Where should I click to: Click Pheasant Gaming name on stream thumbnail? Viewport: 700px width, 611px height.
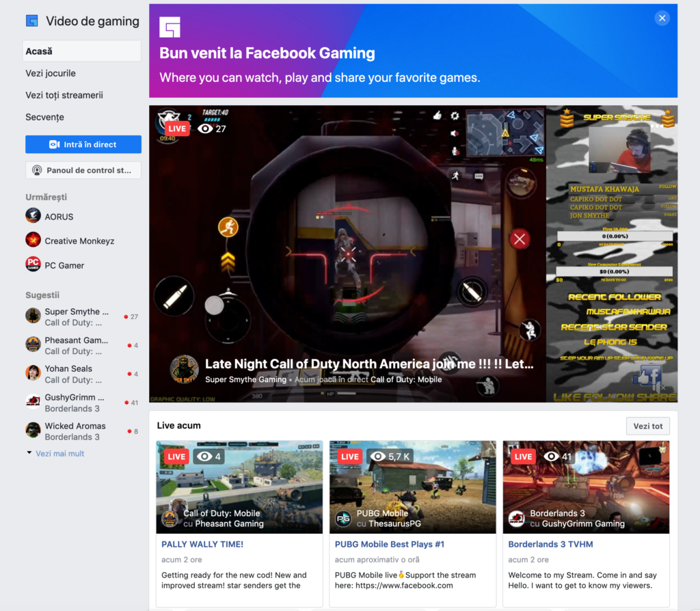[x=230, y=524]
